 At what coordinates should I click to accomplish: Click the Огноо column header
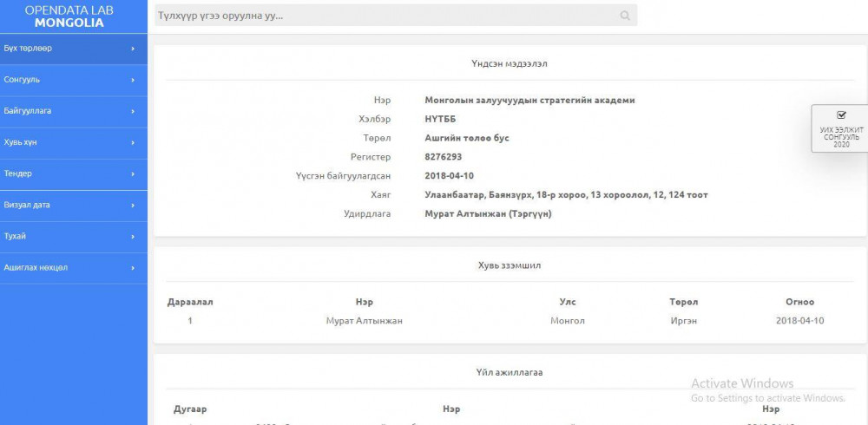pos(800,302)
